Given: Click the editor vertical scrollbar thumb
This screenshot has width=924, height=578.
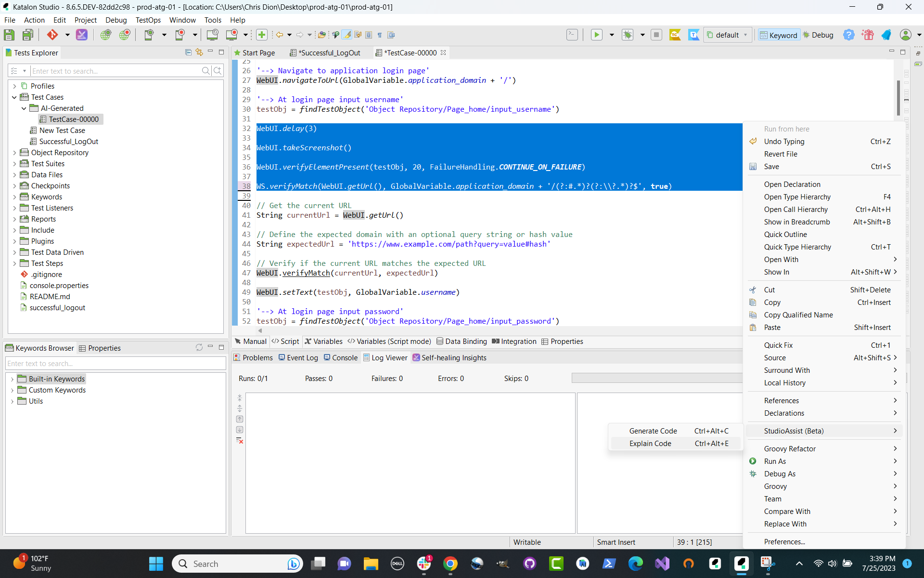Looking at the screenshot, I should click(x=898, y=98).
